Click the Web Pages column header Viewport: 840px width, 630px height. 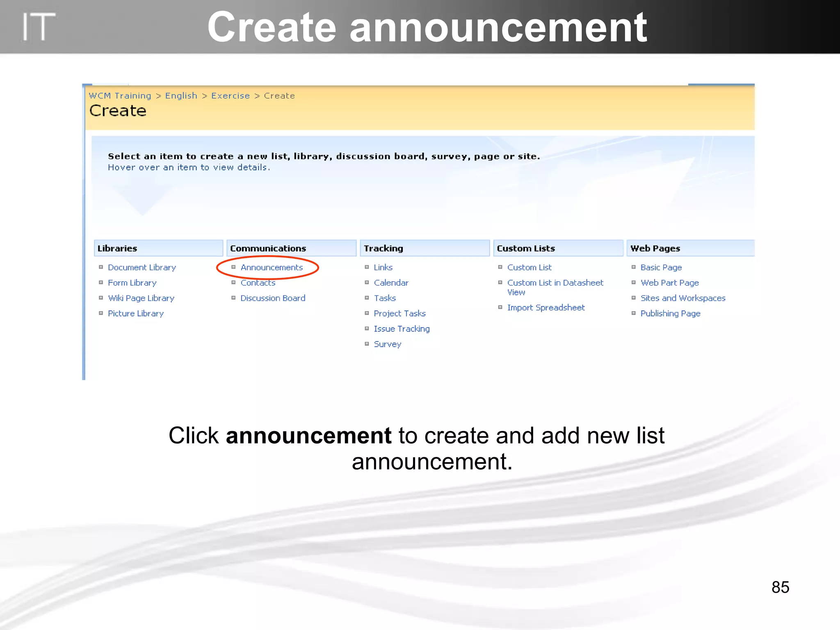pos(691,248)
